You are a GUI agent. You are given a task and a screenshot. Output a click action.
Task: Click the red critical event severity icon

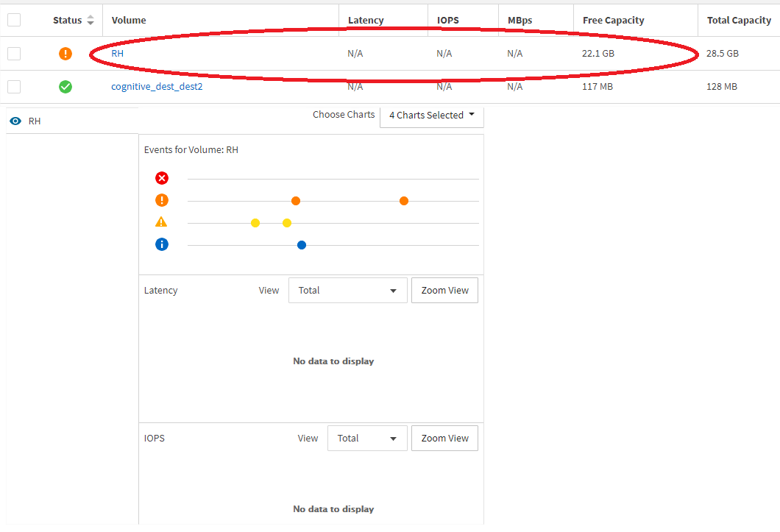pos(162,178)
